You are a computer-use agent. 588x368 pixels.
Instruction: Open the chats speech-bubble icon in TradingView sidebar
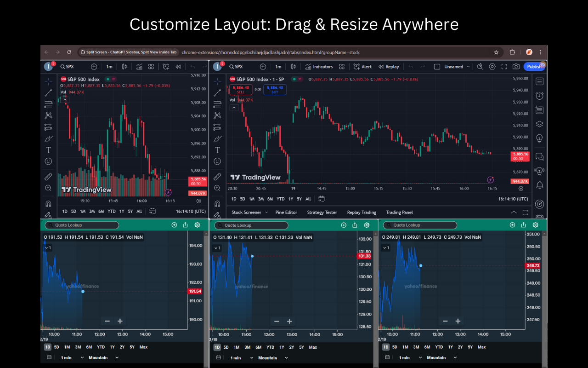pos(539,157)
